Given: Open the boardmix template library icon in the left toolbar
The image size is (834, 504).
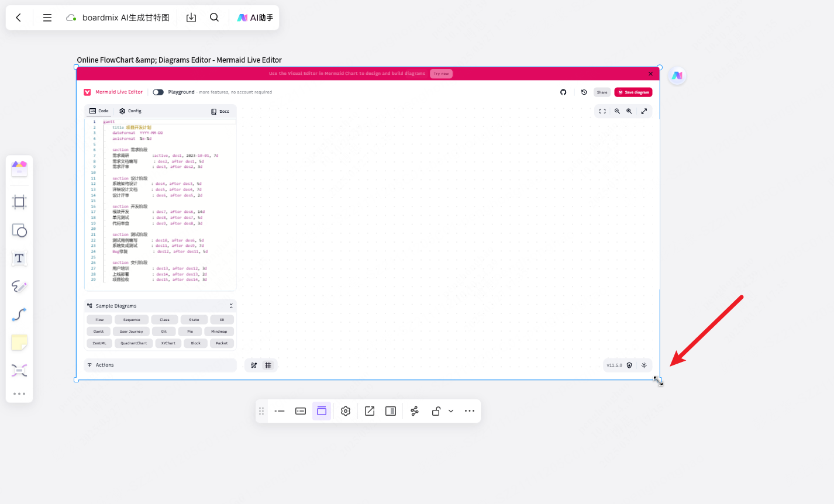Looking at the screenshot, I should coord(19,169).
